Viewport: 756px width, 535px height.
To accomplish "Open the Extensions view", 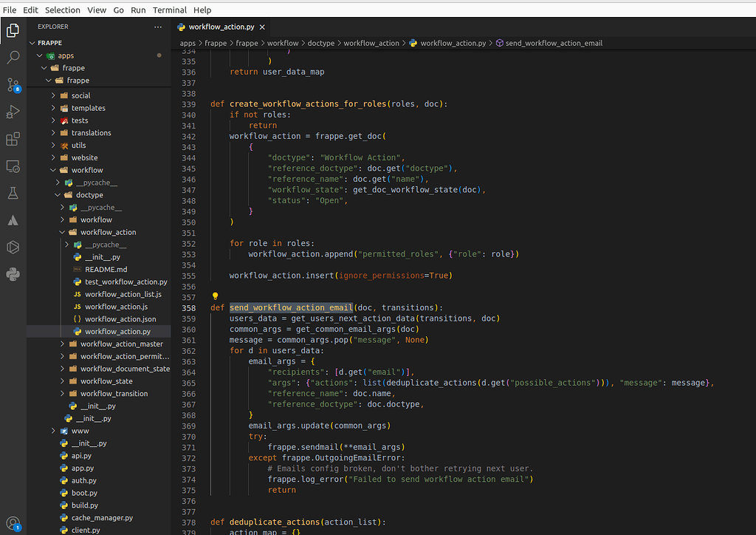I will 13,139.
